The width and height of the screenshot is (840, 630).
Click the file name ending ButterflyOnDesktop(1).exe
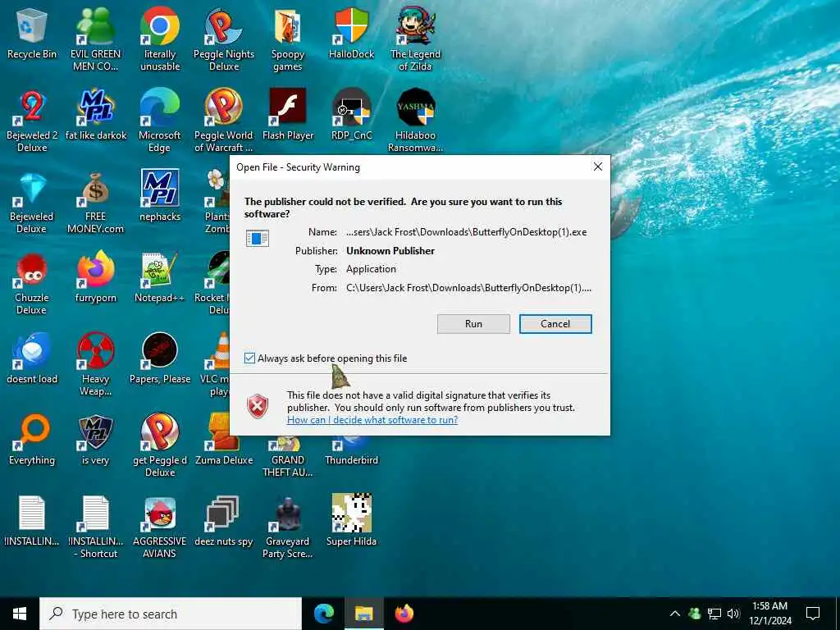(x=467, y=232)
